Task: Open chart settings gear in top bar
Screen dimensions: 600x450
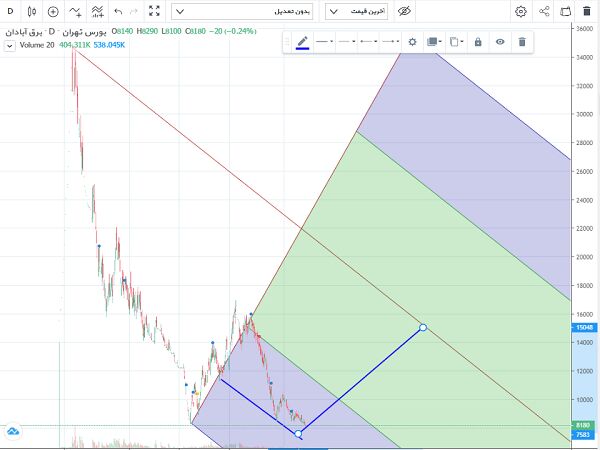Action: (x=521, y=12)
